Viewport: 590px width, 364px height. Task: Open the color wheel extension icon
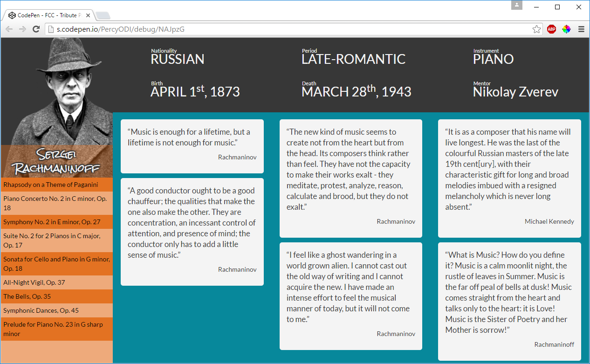[x=566, y=29]
